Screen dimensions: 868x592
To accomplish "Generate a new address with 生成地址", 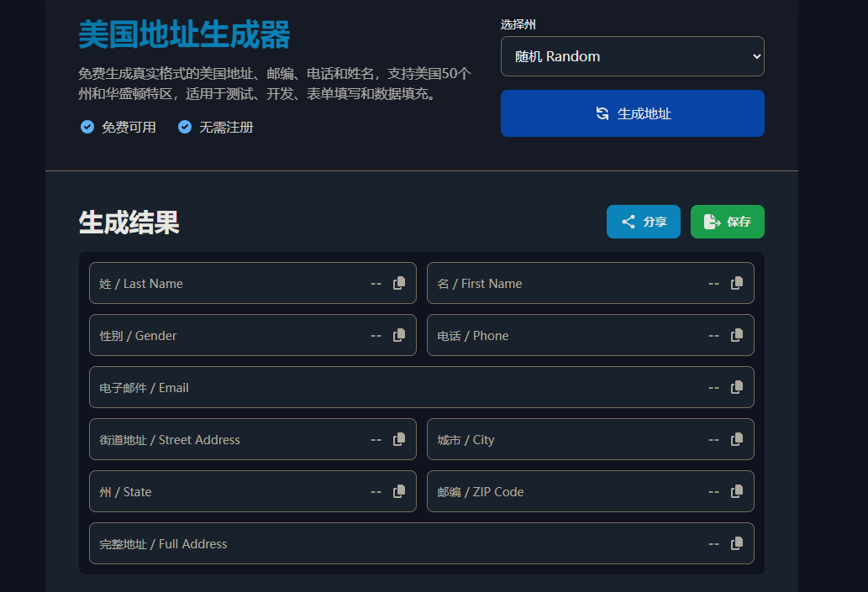I will point(632,113).
